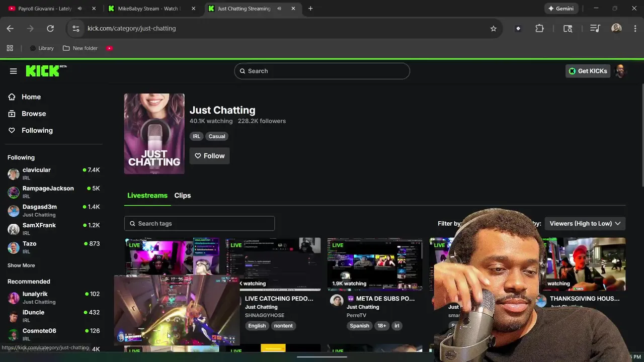Switch to the Clips tab
644x362 pixels.
pyautogui.click(x=183, y=196)
